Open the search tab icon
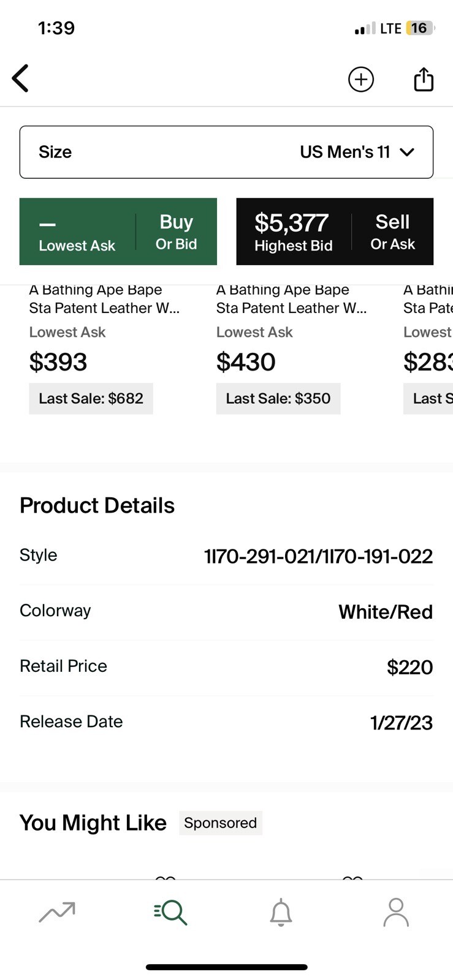 [x=170, y=912]
